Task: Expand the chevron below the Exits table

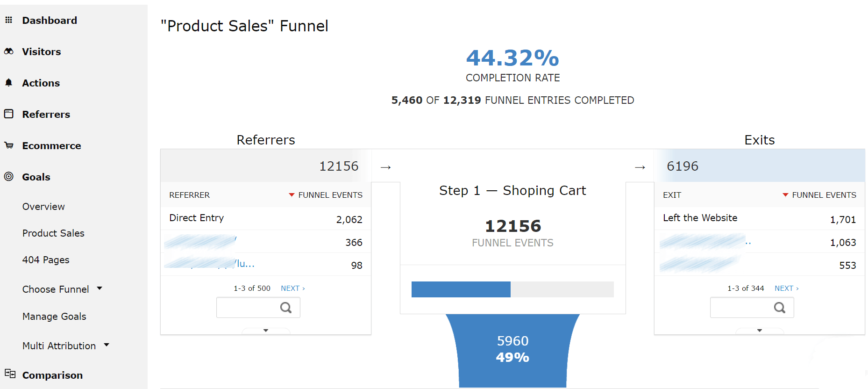Action: pyautogui.click(x=760, y=331)
